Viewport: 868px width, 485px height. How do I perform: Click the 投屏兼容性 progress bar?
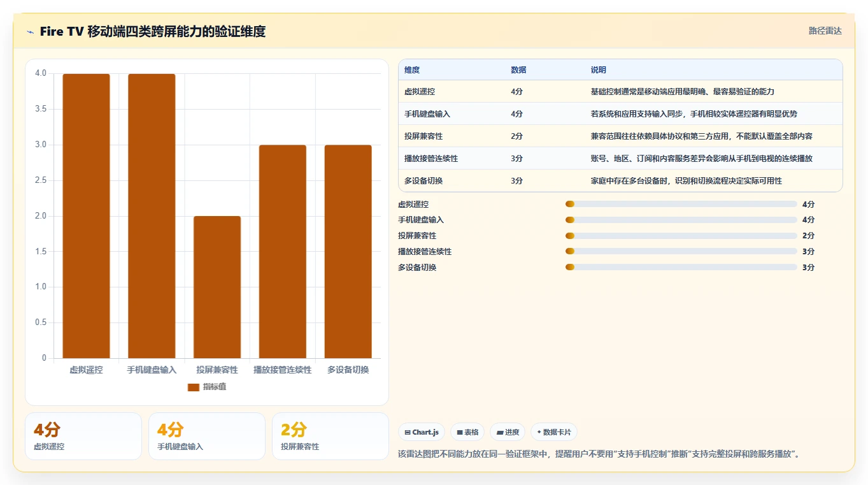click(x=681, y=236)
